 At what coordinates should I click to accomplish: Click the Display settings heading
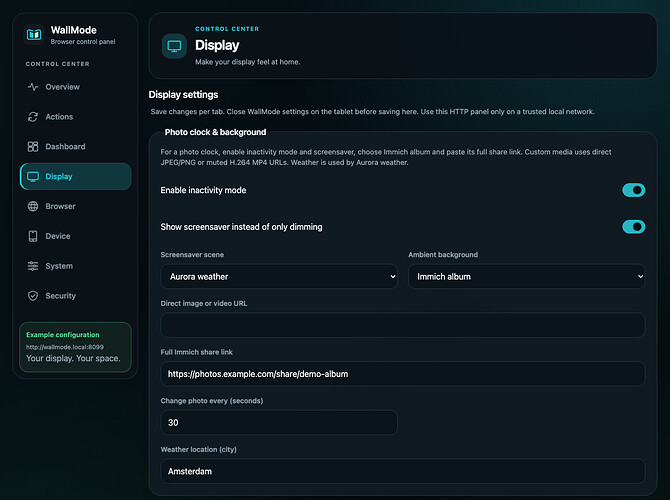[183, 94]
